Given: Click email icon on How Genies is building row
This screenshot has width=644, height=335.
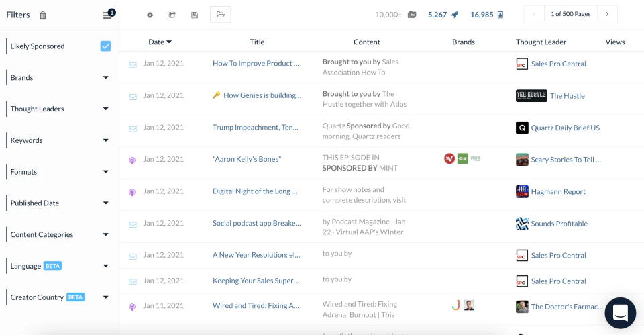Looking at the screenshot, I should 133,97.
